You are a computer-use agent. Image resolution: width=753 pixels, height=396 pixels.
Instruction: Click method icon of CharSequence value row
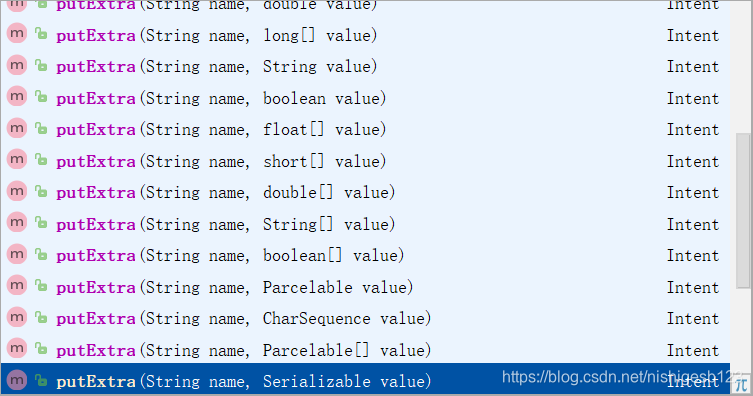click(x=17, y=316)
